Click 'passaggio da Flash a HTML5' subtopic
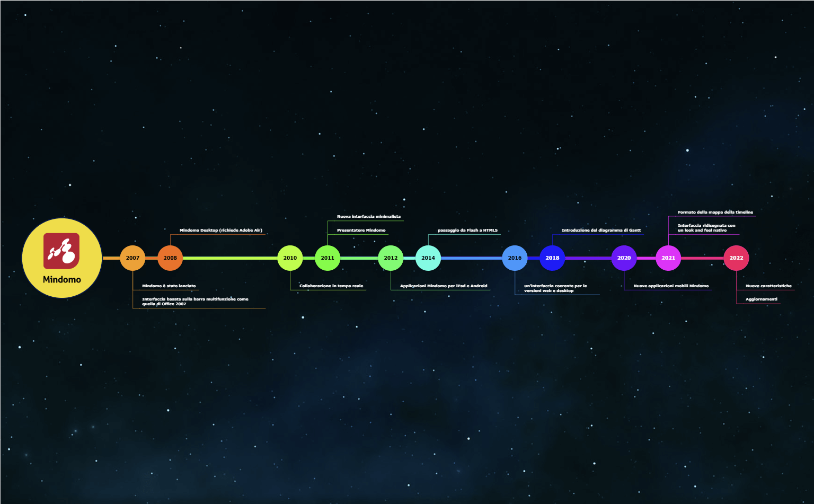The width and height of the screenshot is (814, 504). click(467, 231)
